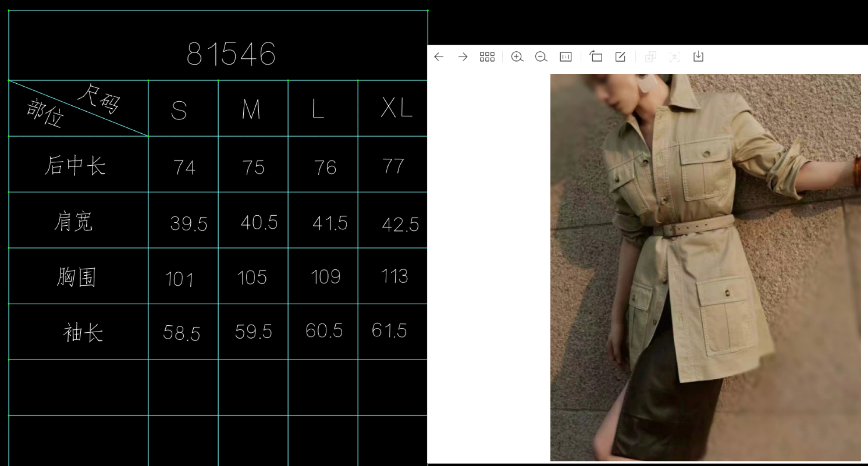Zoom out of the image
This screenshot has width=868, height=466.
pos(541,57)
